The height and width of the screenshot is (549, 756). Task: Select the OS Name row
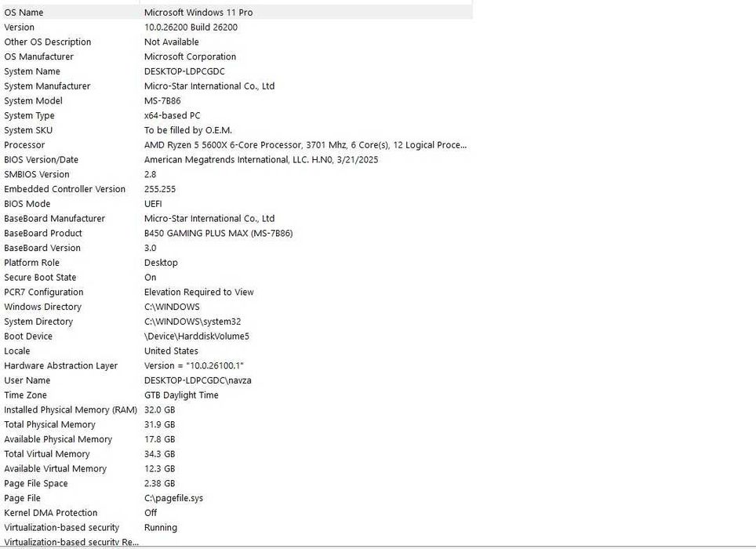tap(236, 12)
